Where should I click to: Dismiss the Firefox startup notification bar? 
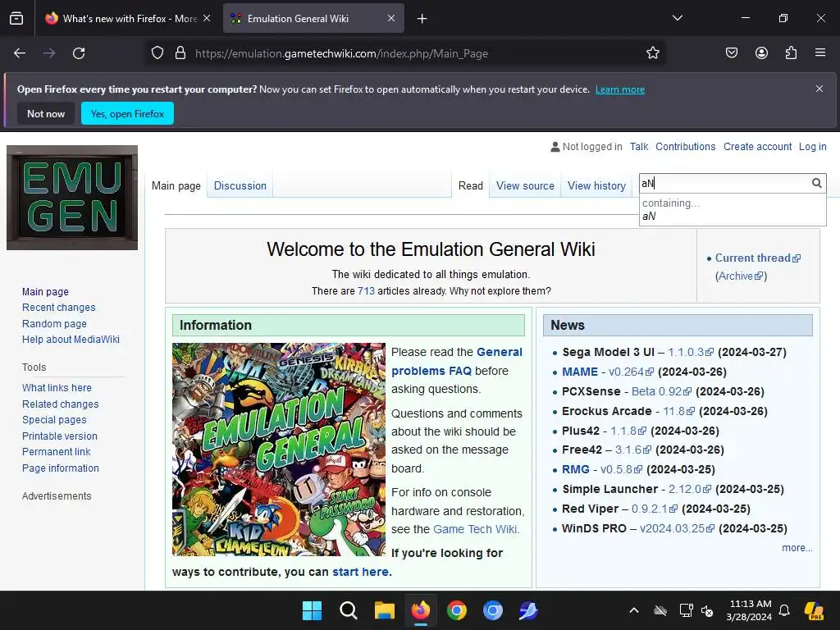pyautogui.click(x=819, y=89)
